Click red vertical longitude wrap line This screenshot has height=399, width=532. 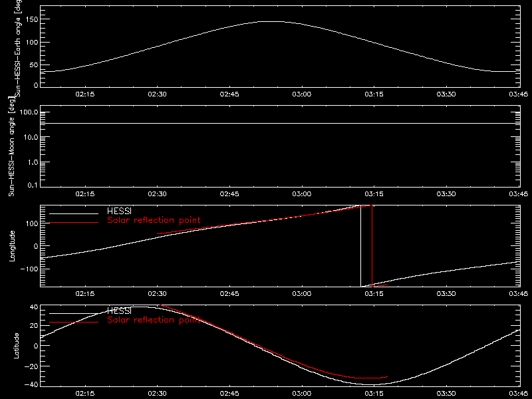(372, 246)
